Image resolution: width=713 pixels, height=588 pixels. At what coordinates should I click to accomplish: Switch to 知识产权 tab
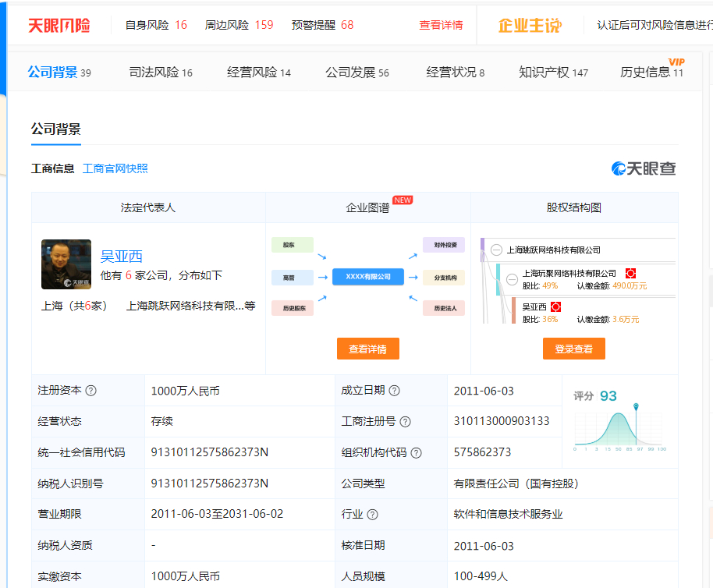tap(553, 73)
